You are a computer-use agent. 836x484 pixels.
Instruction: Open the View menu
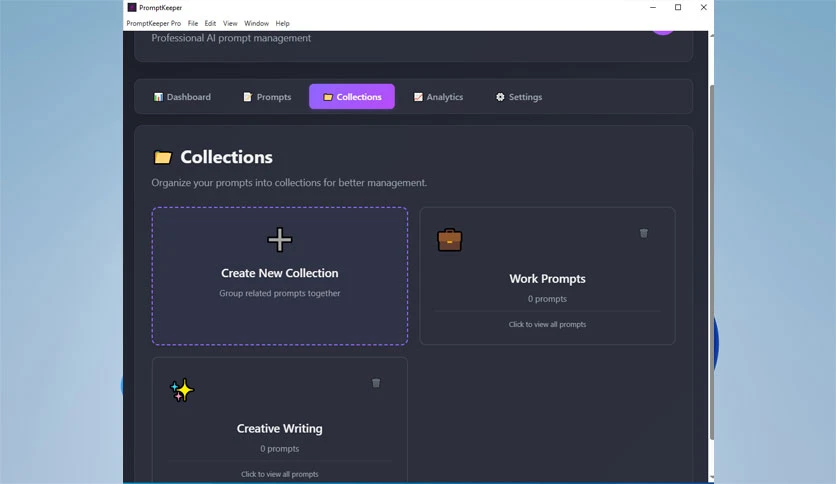(230, 23)
